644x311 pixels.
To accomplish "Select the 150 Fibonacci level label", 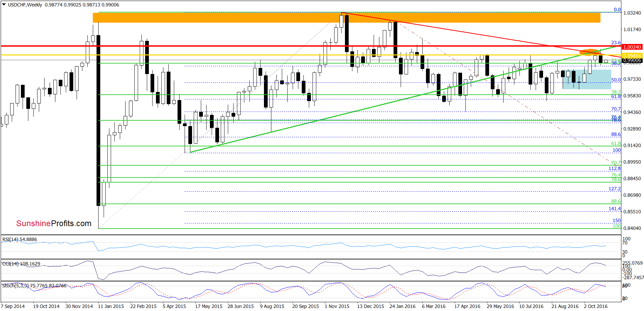I will click(617, 220).
